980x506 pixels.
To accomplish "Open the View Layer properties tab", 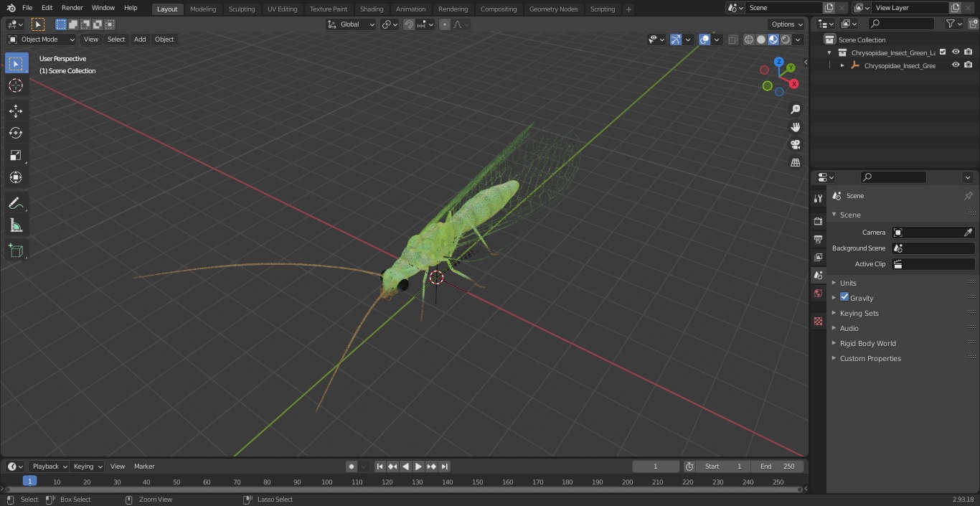I will (818, 257).
